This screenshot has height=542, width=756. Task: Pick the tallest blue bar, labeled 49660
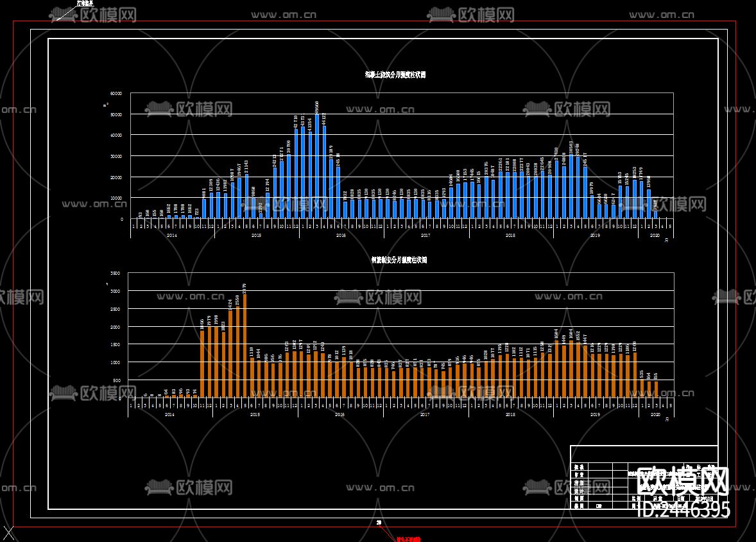(x=317, y=166)
